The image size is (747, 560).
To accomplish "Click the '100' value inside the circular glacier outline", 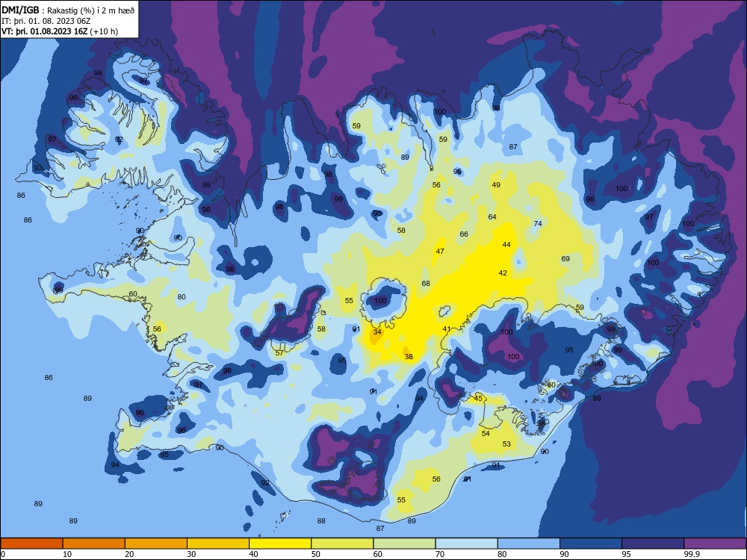I will pyautogui.click(x=380, y=300).
